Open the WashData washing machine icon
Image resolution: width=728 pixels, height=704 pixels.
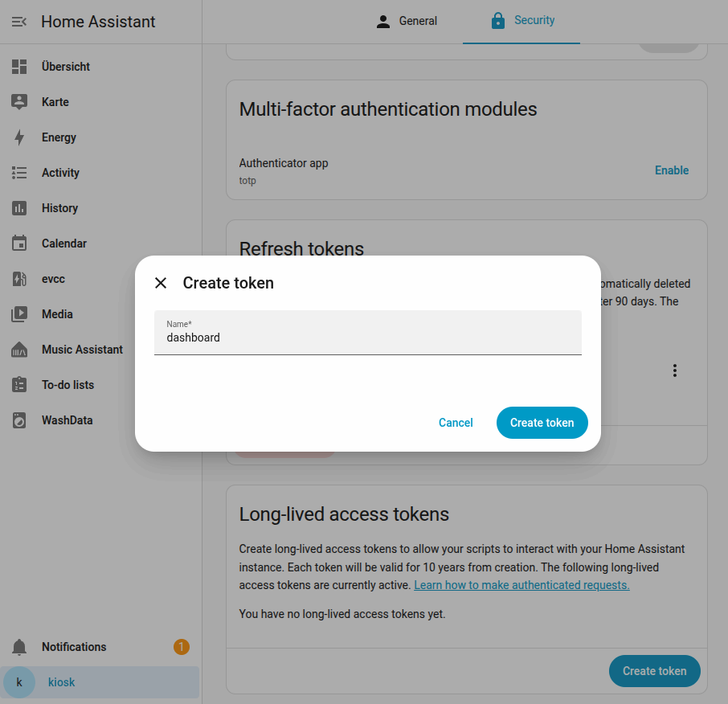[x=19, y=420]
